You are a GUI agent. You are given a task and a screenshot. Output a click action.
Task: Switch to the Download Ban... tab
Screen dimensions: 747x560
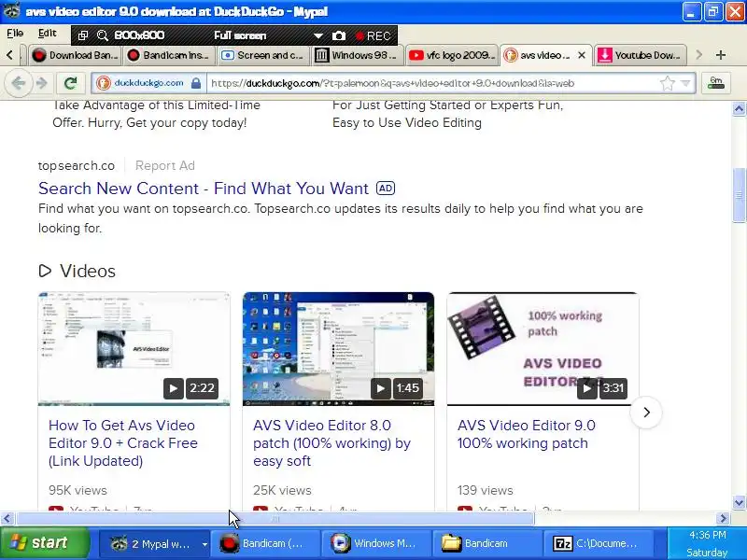[75, 55]
